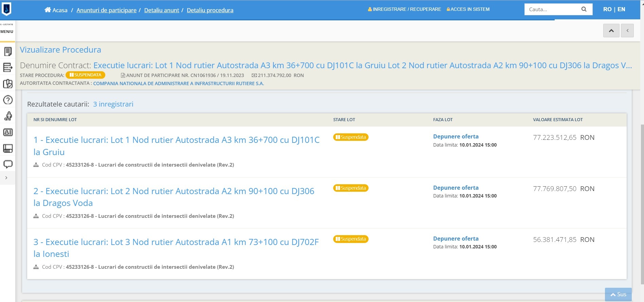The image size is (644, 302).
Task: Open the list with arrow sidebar icon
Action: tap(8, 68)
